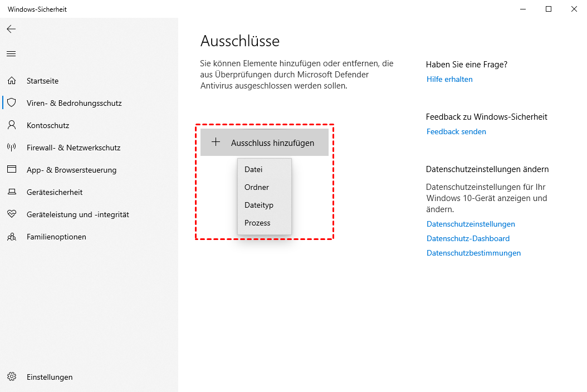
Task: Select Dateityp in the exclusion menu
Action: 259,205
